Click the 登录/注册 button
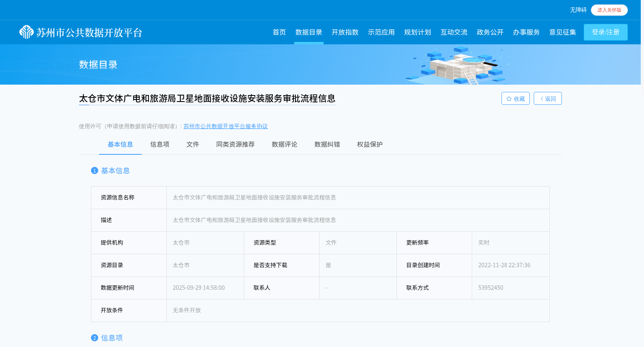 coord(606,32)
